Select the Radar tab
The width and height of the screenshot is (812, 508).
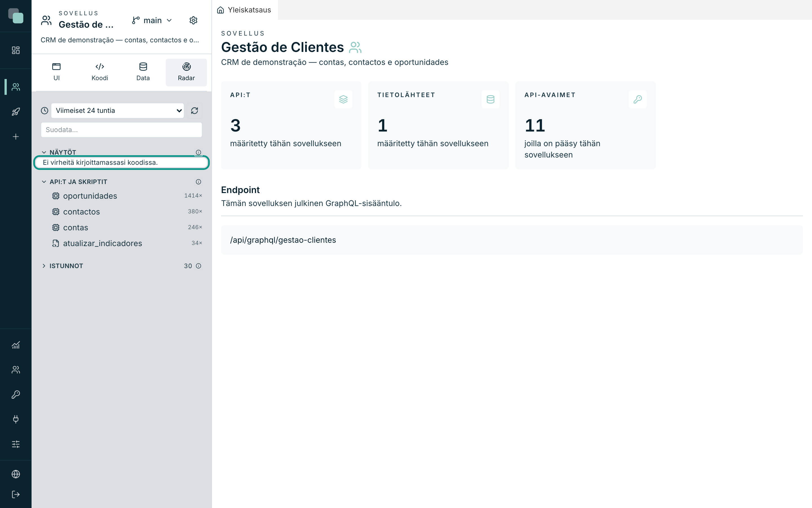coord(186,73)
